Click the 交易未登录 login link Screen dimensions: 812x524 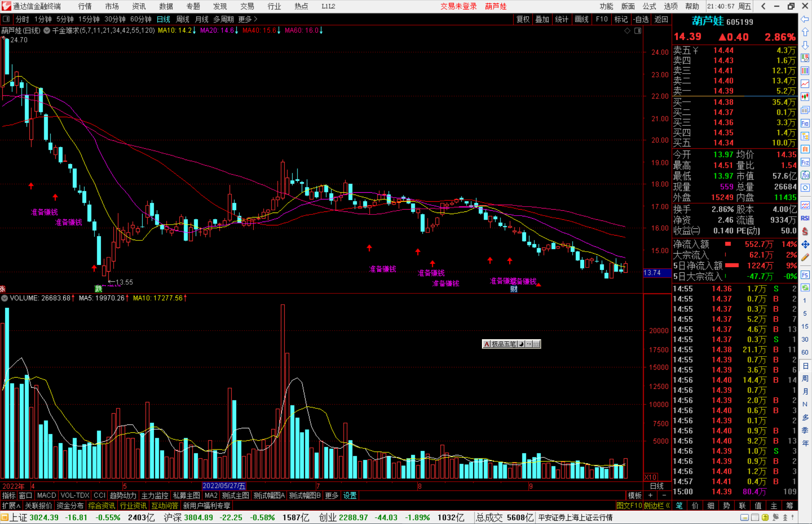(459, 6)
